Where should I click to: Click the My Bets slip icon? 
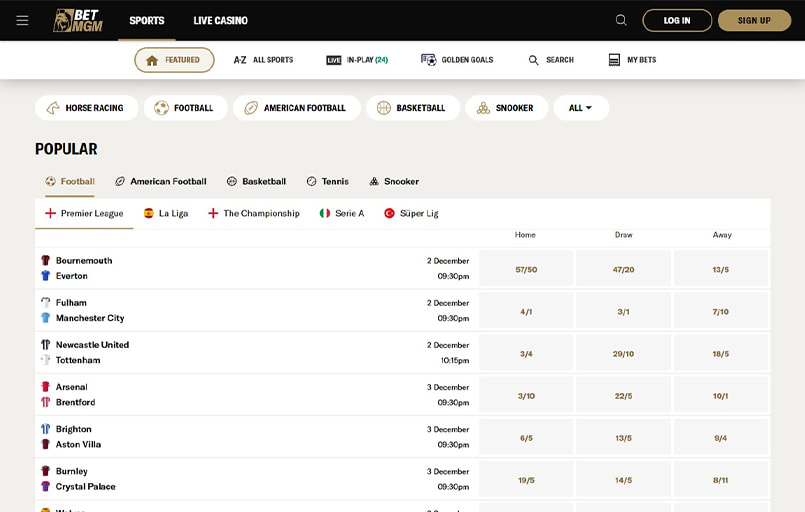pyautogui.click(x=614, y=60)
